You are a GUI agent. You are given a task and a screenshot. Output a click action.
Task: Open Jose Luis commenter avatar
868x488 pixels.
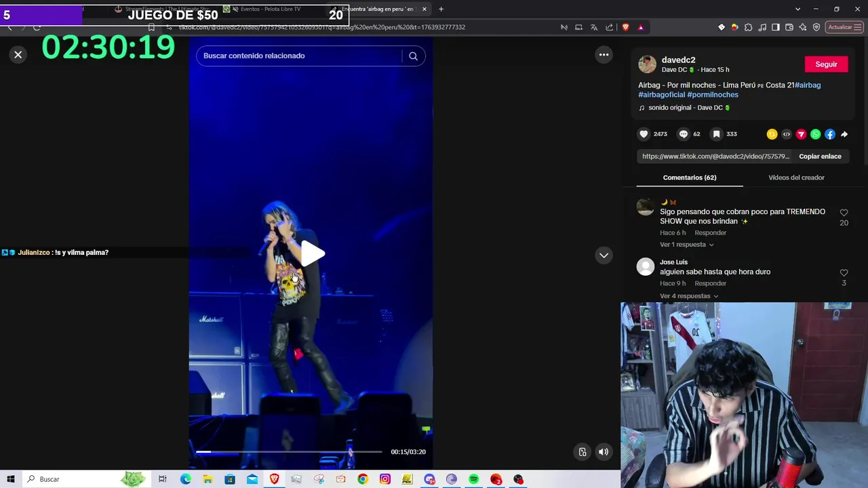[646, 267]
